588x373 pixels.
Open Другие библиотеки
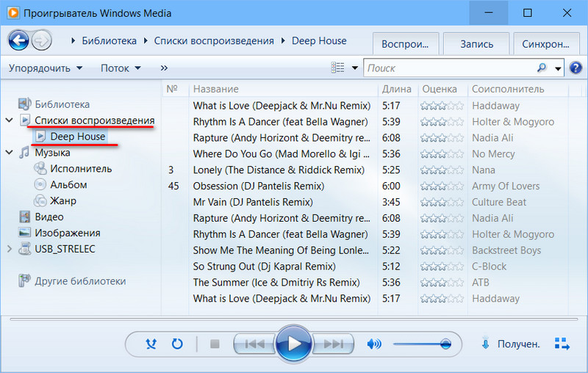[x=80, y=281]
